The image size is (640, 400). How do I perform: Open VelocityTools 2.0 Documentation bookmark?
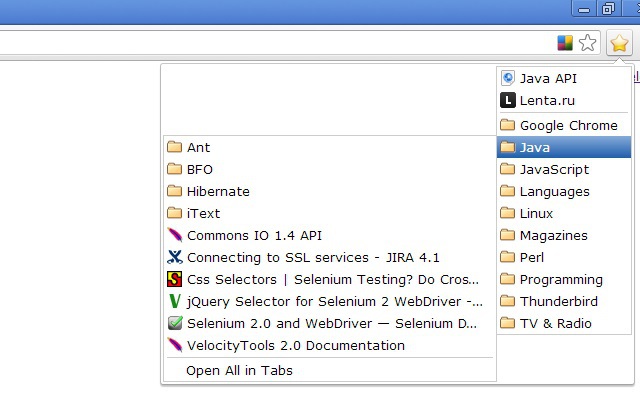pyautogui.click(x=295, y=345)
